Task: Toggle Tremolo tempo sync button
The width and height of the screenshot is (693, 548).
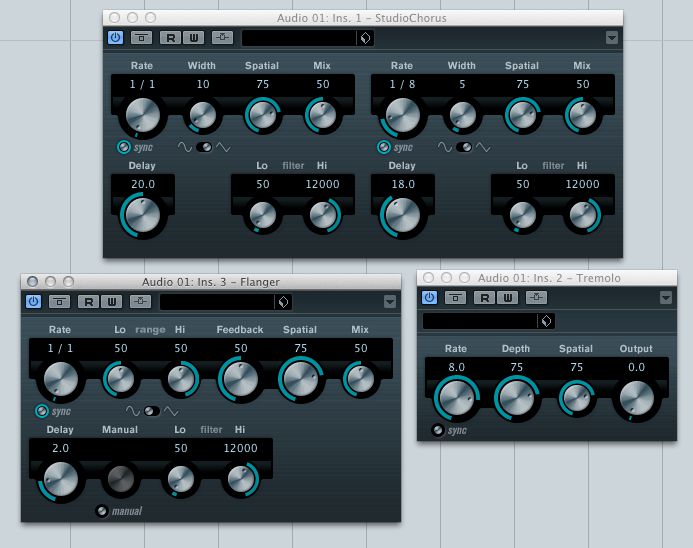Action: 438,430
